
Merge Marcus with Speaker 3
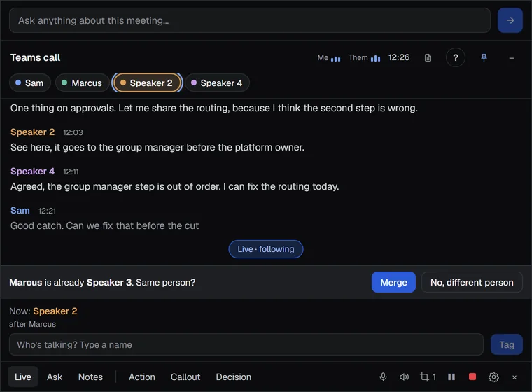point(393,282)
